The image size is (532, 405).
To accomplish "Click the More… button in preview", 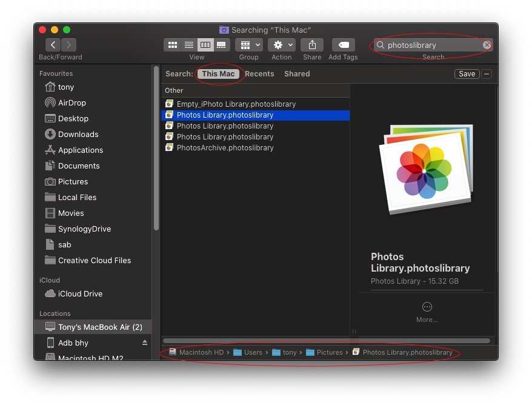I will pyautogui.click(x=427, y=312).
